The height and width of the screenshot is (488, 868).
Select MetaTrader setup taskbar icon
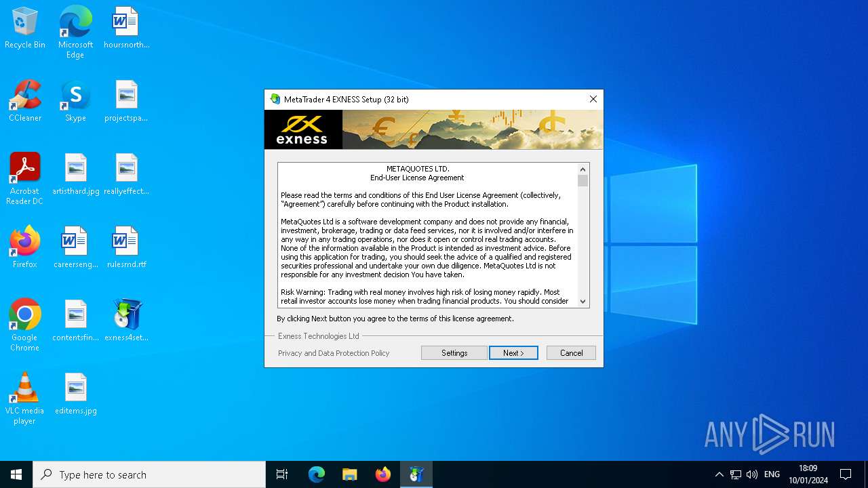(x=416, y=474)
